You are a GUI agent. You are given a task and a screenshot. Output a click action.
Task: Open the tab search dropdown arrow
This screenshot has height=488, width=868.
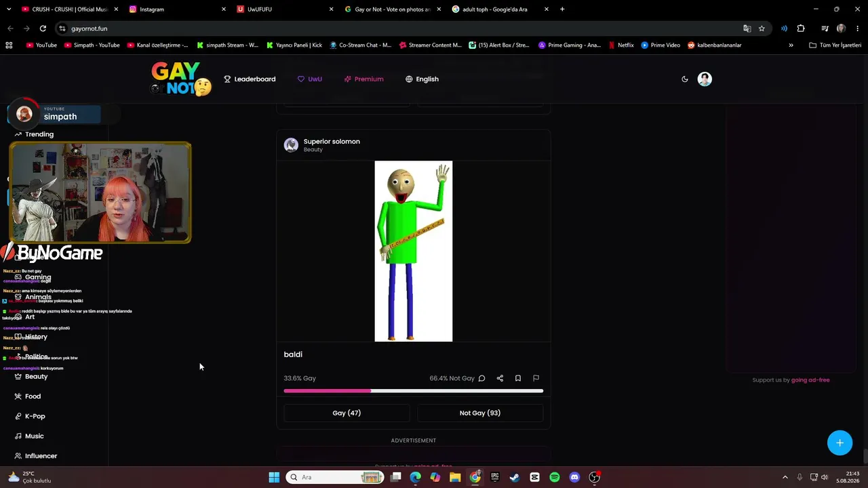(8, 9)
